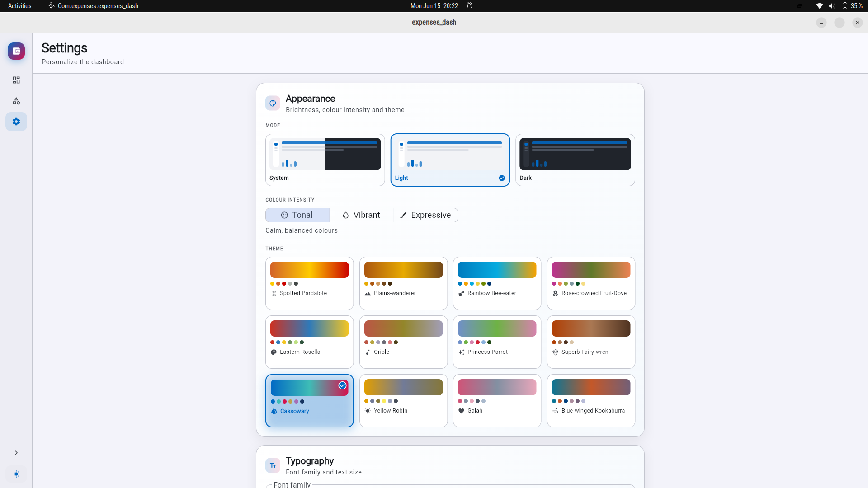
Task: Select Tonal colour intensity
Action: point(297,215)
